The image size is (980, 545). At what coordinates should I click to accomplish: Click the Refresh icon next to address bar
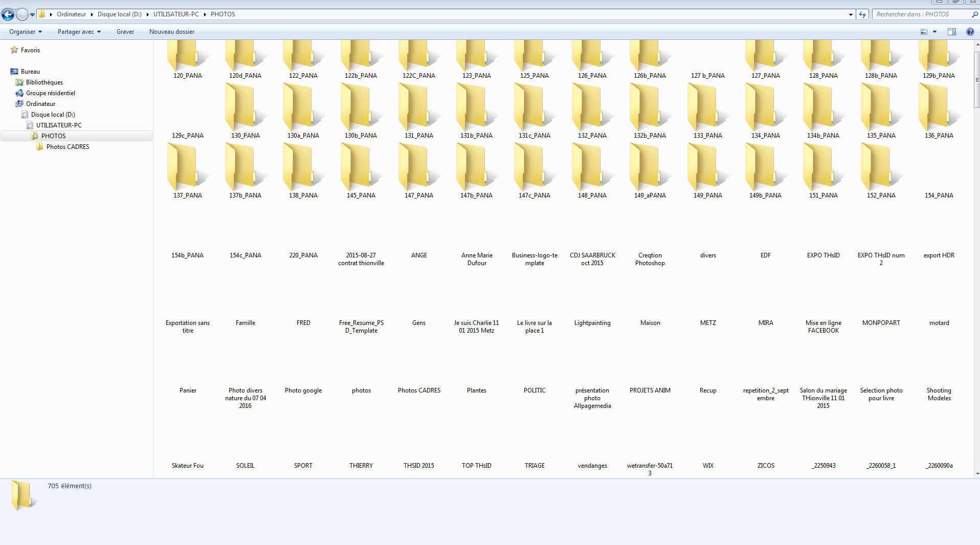(x=862, y=14)
